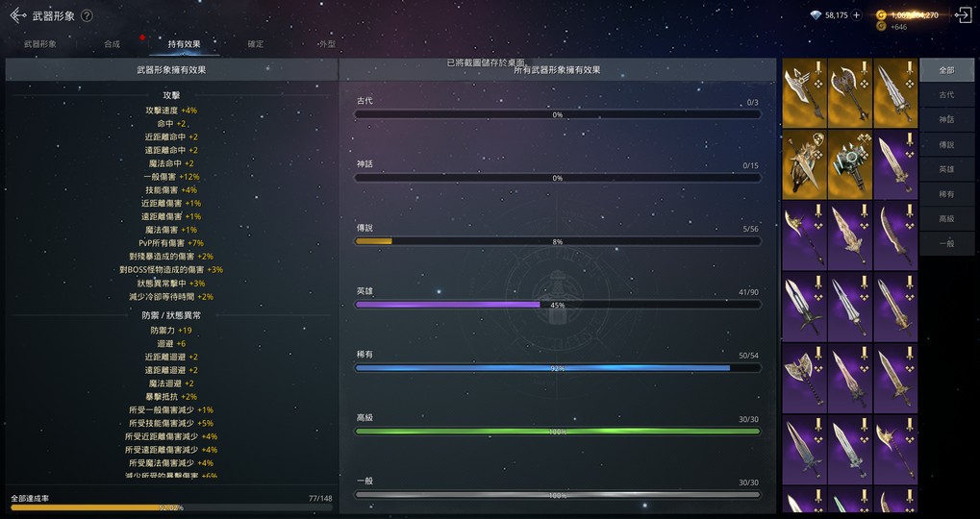Open the 合成 tab
The height and width of the screenshot is (519, 980).
click(112, 44)
